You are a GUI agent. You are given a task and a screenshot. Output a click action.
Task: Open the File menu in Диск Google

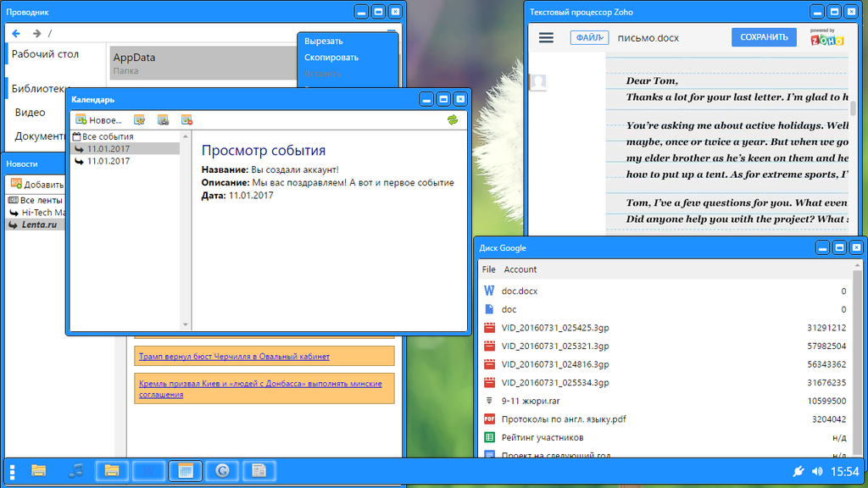489,269
